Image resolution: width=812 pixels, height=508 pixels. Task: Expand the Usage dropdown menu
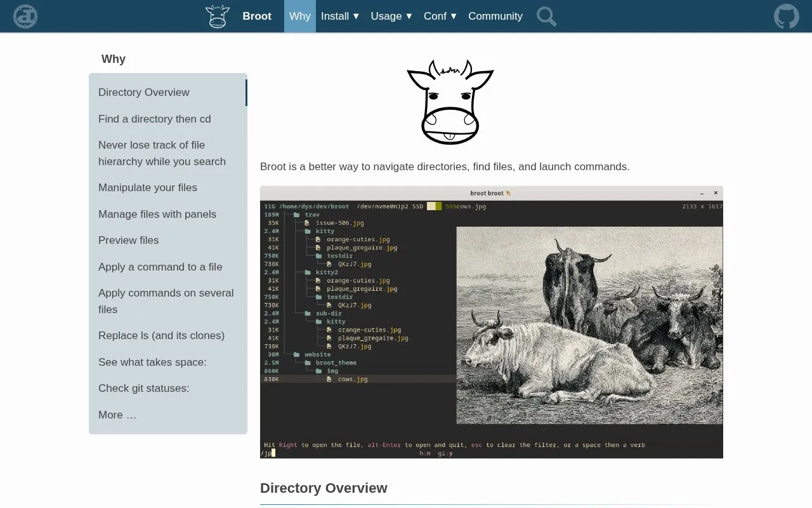tap(391, 16)
